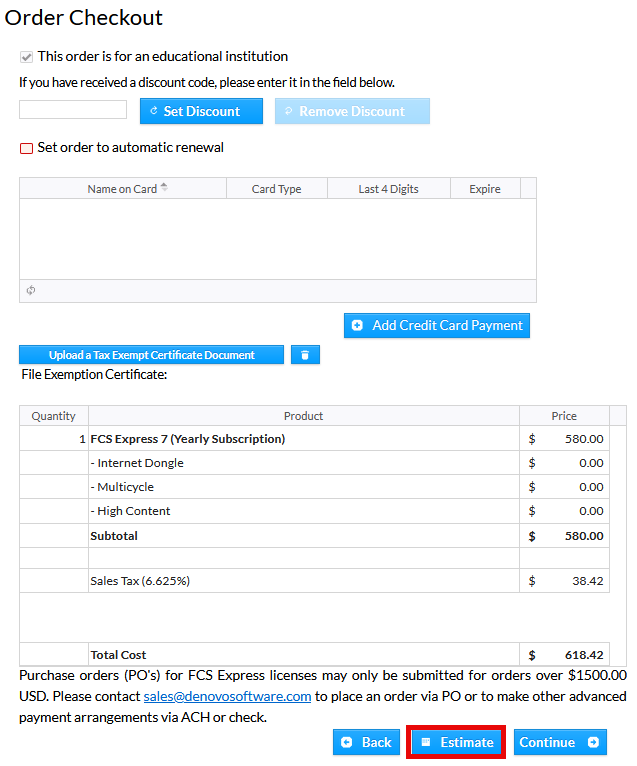This screenshot has width=637, height=766.
Task: Click the icon on the Estimate button
Action: (425, 742)
